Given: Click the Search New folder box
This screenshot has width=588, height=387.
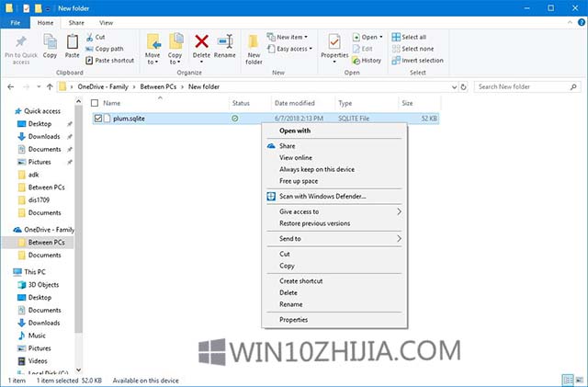Looking at the screenshot, I should tap(524, 86).
